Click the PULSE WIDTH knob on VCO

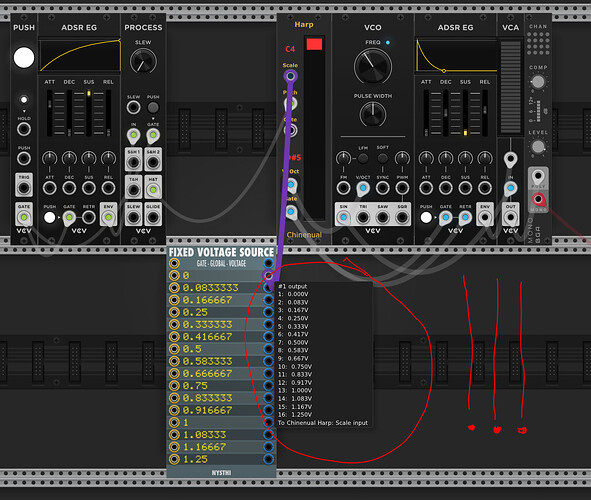373,115
